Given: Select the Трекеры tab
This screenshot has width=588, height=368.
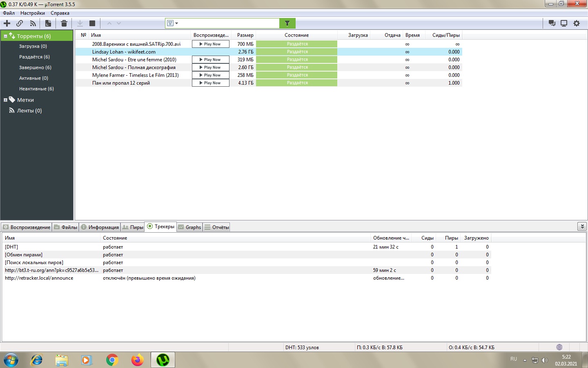Looking at the screenshot, I should pyautogui.click(x=161, y=227).
